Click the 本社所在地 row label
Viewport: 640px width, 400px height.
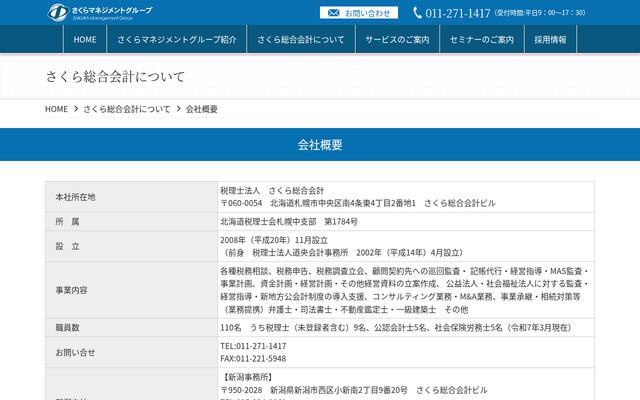click(x=76, y=197)
